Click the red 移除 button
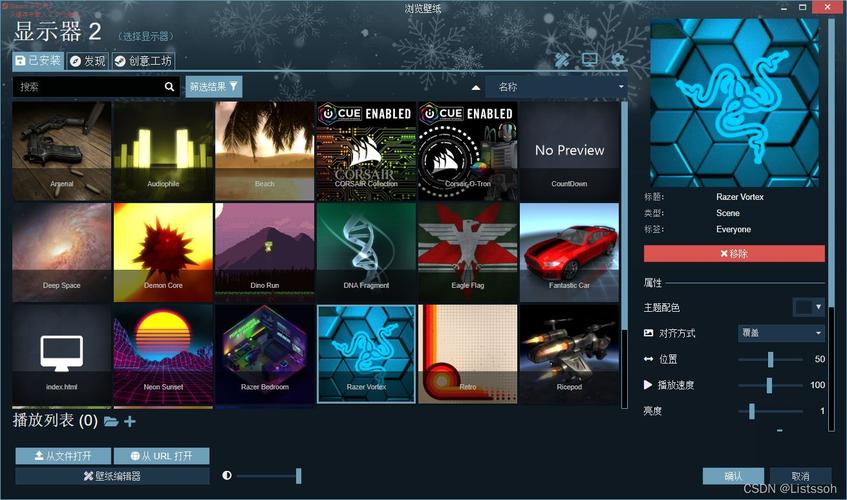This screenshot has width=847, height=500. pyautogui.click(x=734, y=254)
